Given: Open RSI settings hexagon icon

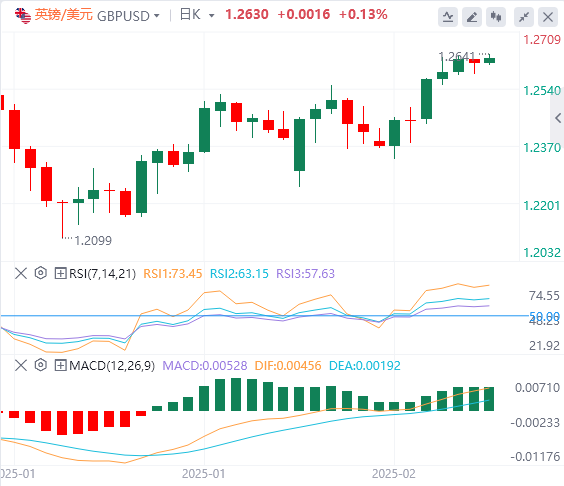Looking at the screenshot, I should click(x=41, y=273).
